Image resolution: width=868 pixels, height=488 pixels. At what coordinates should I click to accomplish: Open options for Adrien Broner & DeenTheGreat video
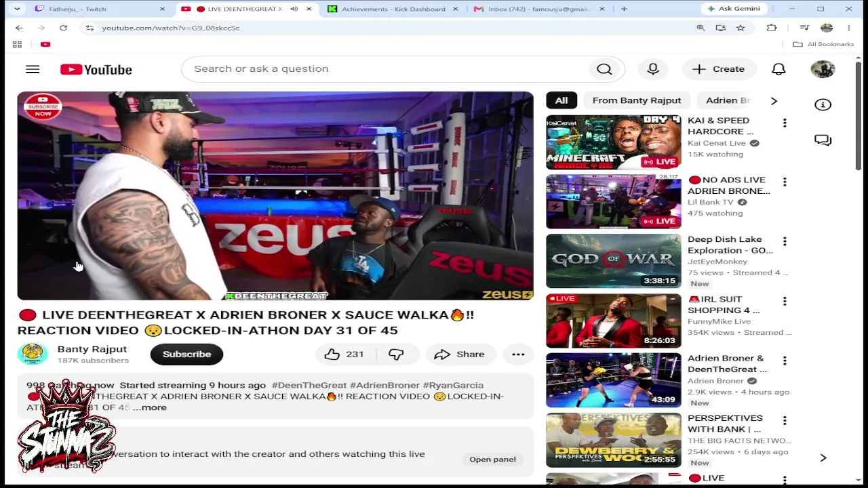[x=785, y=361]
